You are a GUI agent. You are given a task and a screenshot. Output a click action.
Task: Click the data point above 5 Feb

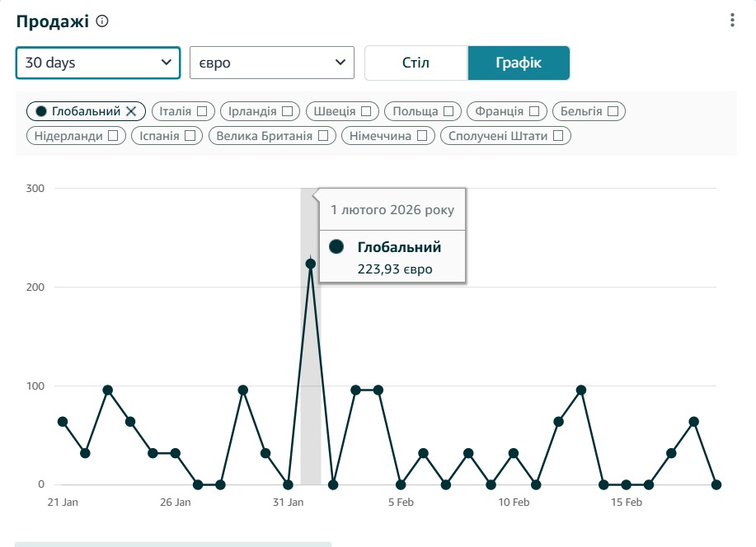tap(401, 484)
